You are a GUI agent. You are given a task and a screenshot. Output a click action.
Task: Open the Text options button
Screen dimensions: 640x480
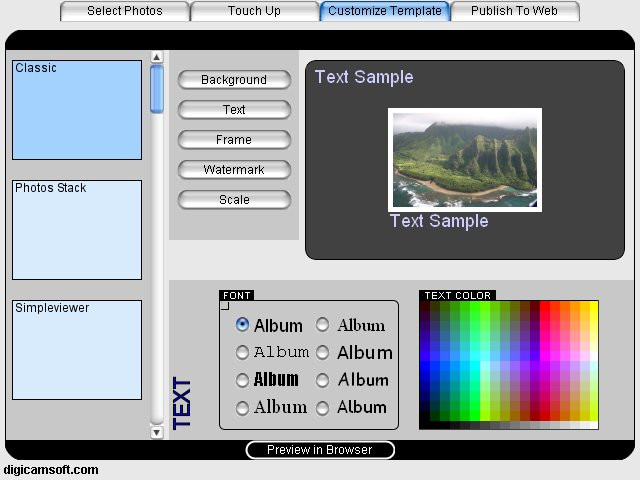tap(234, 109)
